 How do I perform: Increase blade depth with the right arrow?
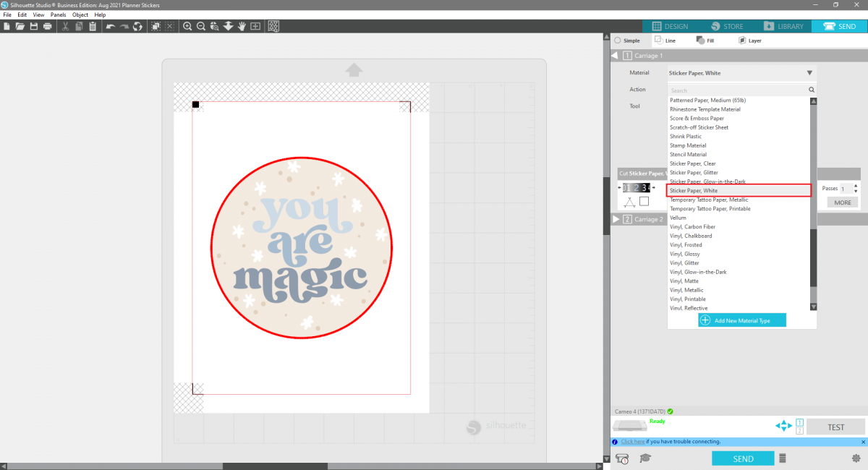tap(654, 188)
